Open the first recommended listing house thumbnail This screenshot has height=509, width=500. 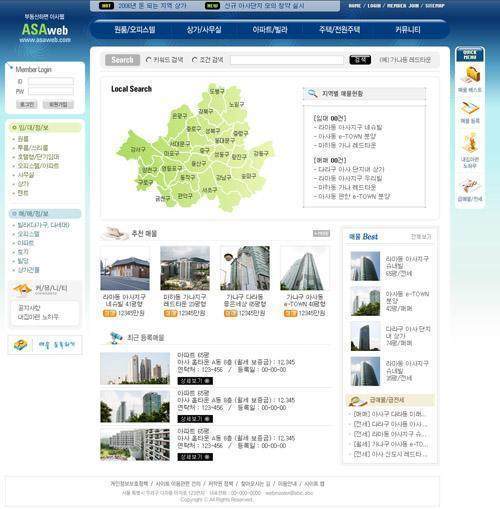pyautogui.click(x=125, y=268)
